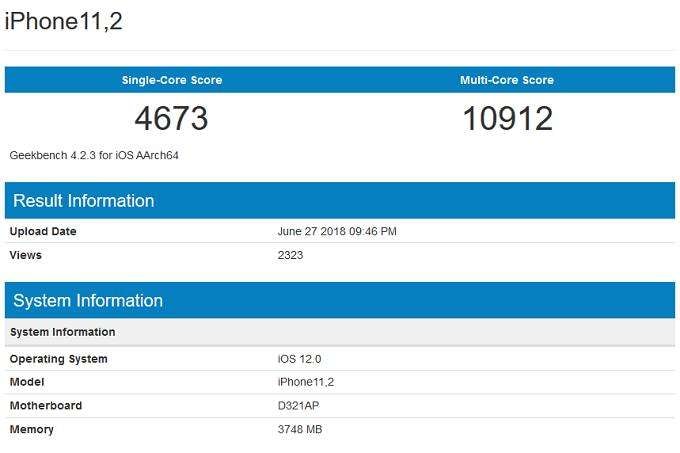The width and height of the screenshot is (680, 453).
Task: Select the Views row label
Action: click(x=26, y=256)
